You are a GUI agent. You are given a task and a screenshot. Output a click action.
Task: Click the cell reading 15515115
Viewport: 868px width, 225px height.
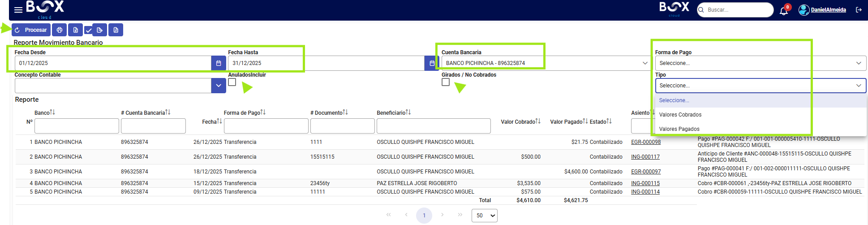(322, 157)
